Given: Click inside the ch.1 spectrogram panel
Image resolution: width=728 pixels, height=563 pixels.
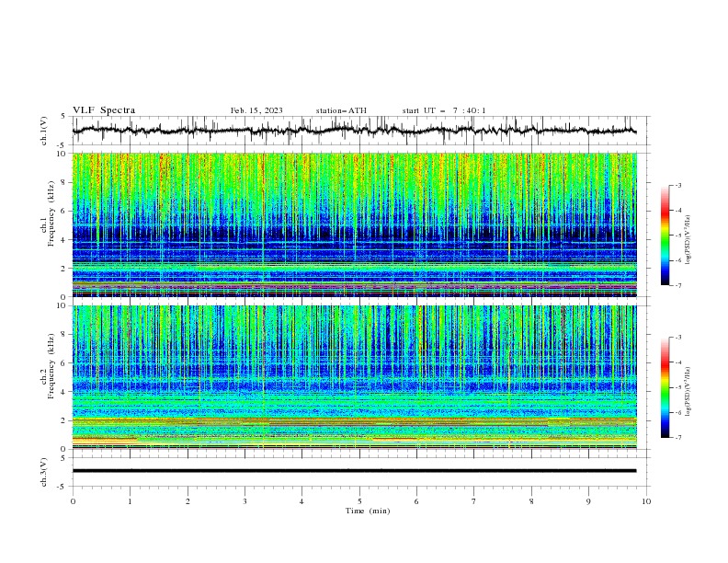Looking at the screenshot, I should pyautogui.click(x=354, y=224).
